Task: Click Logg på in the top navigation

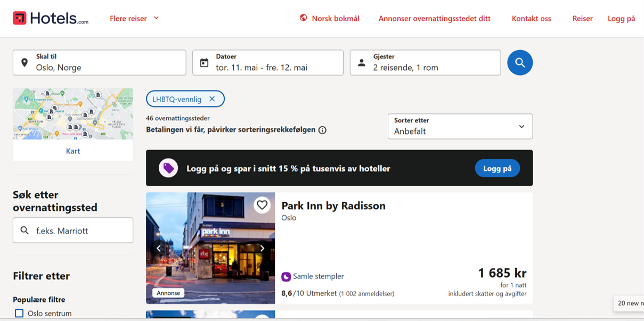Action: point(622,18)
